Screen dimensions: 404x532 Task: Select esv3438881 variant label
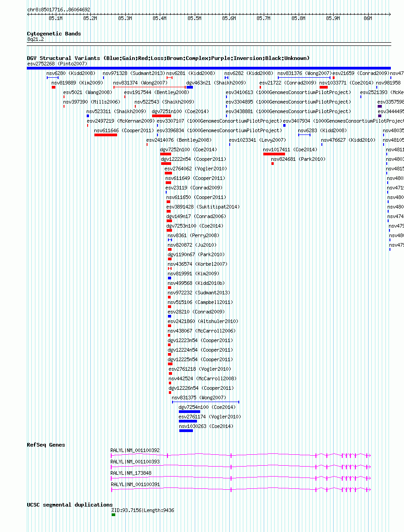(288, 112)
